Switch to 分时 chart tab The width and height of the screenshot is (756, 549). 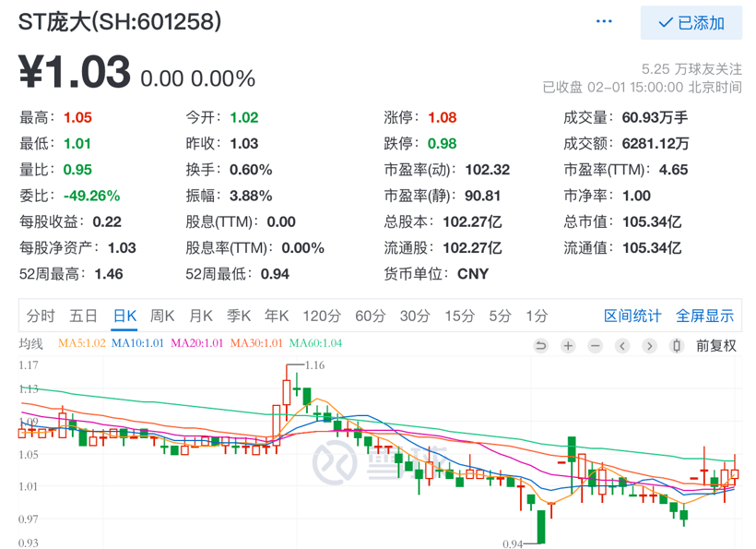point(41,316)
